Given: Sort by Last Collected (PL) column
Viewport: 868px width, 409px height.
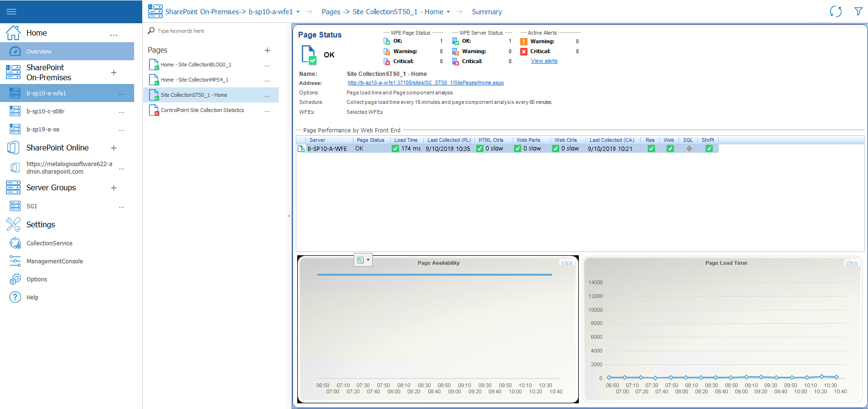Looking at the screenshot, I should [449, 140].
